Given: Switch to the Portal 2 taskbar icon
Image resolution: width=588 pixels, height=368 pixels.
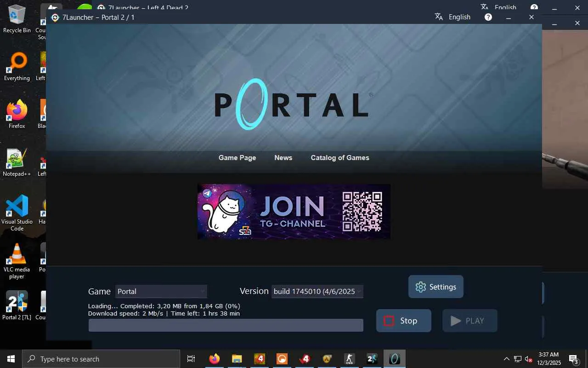Looking at the screenshot, I should [x=372, y=359].
